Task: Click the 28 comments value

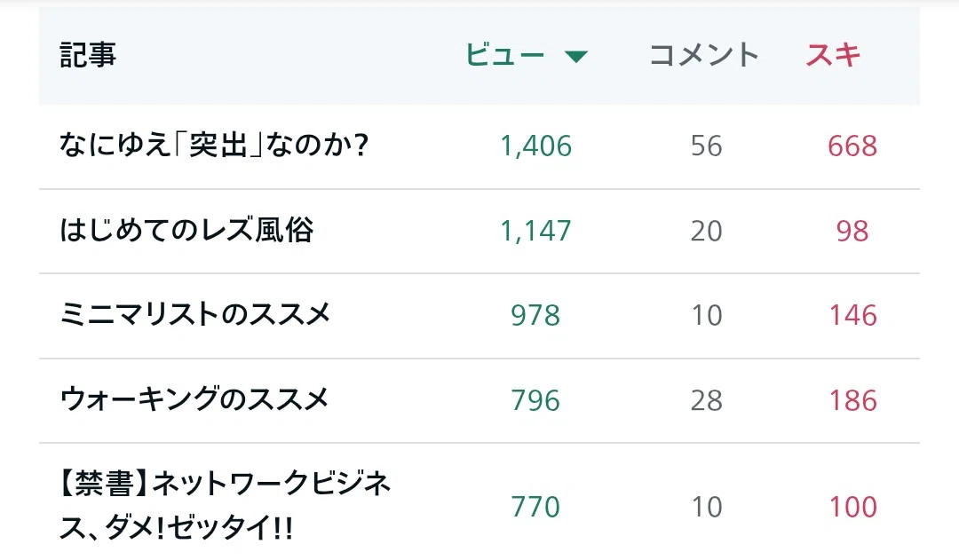Action: pyautogui.click(x=707, y=400)
